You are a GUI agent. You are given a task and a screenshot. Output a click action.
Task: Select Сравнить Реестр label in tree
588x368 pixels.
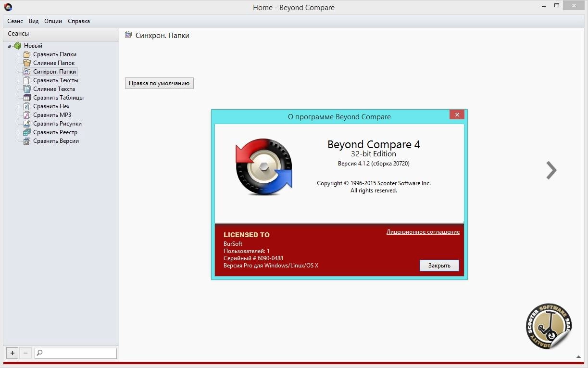tap(55, 132)
